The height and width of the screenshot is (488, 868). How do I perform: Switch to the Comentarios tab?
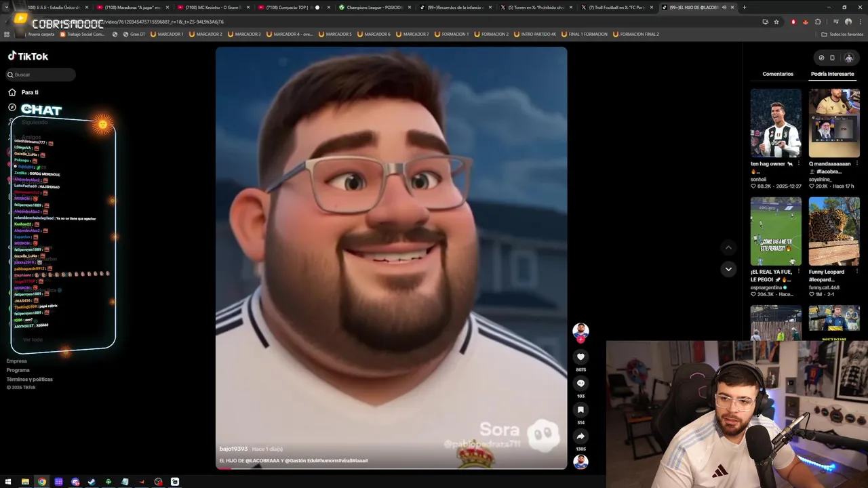click(778, 74)
